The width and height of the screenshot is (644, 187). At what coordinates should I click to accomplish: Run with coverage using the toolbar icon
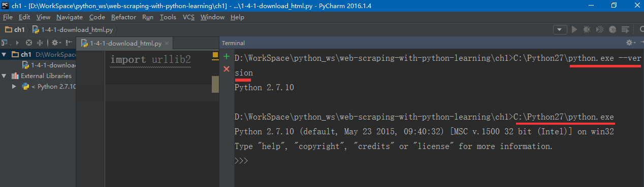[x=599, y=30]
